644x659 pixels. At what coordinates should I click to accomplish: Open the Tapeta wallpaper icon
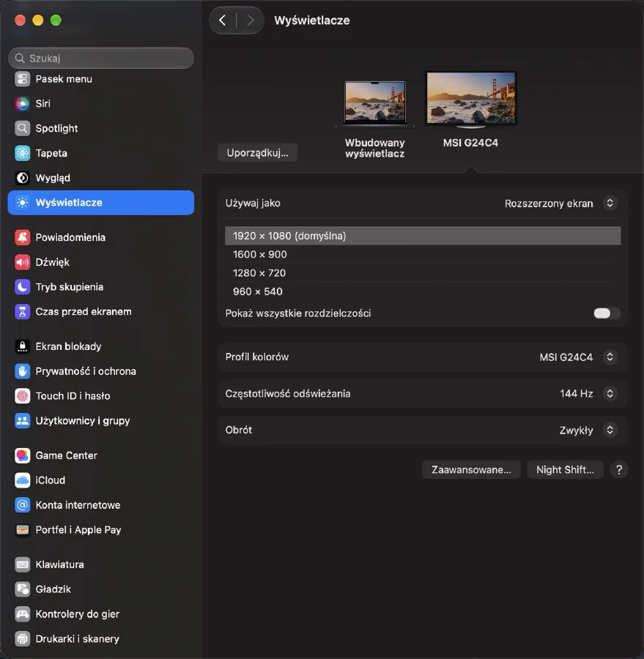22,153
